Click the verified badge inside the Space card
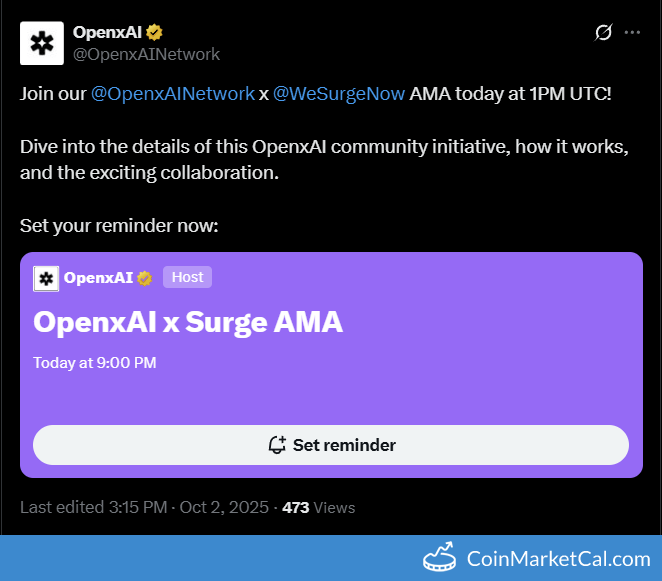This screenshot has height=581, width=662. pyautogui.click(x=145, y=278)
